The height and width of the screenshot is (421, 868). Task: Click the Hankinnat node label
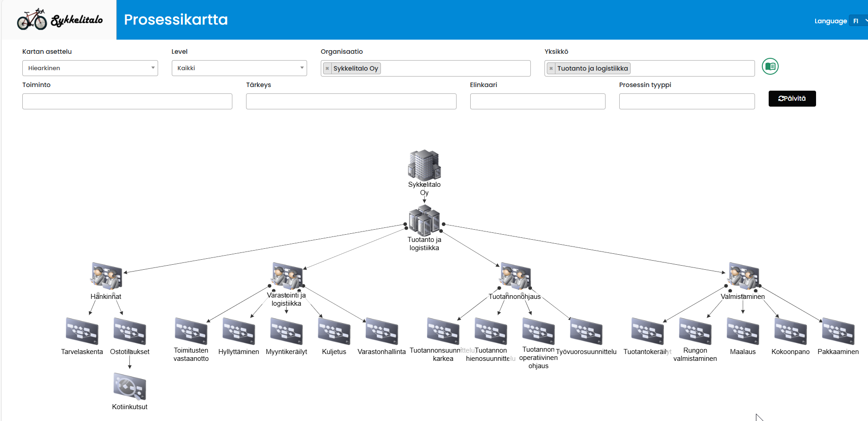point(106,297)
